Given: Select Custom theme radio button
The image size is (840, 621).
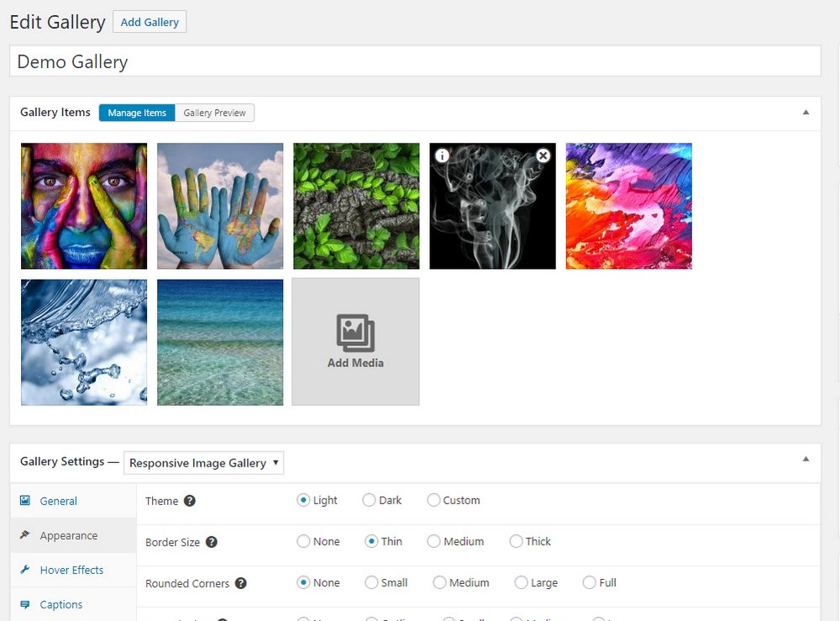Looking at the screenshot, I should point(433,500).
